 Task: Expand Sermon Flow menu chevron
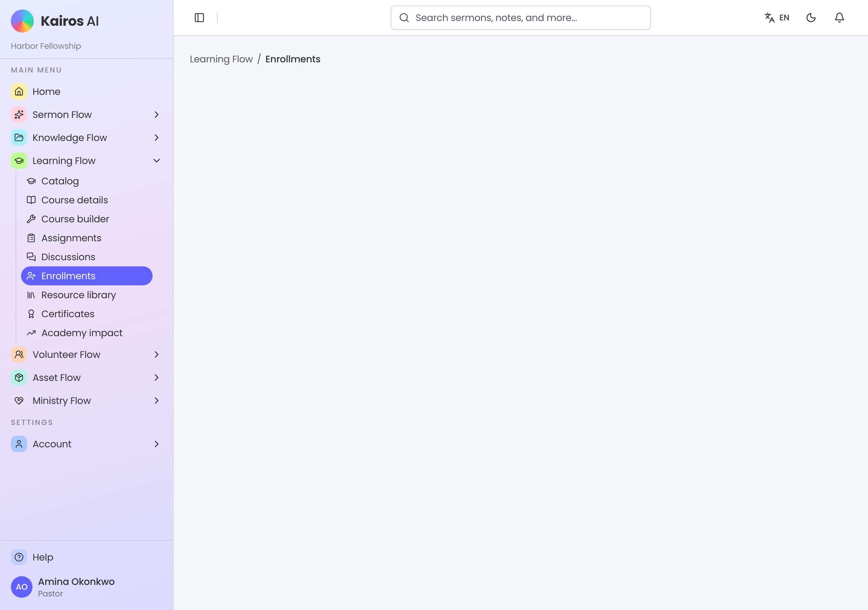[x=157, y=115]
